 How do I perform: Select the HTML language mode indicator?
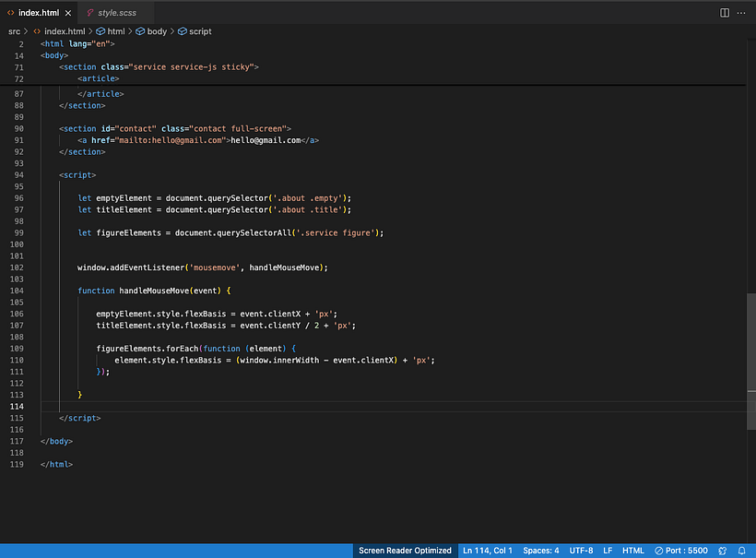pos(632,551)
